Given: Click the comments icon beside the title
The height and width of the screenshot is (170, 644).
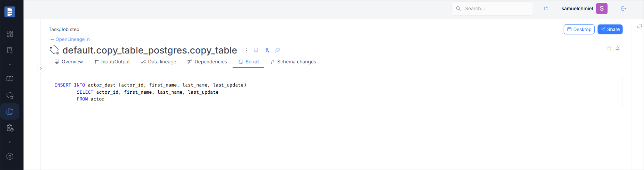Looking at the screenshot, I should (277, 50).
